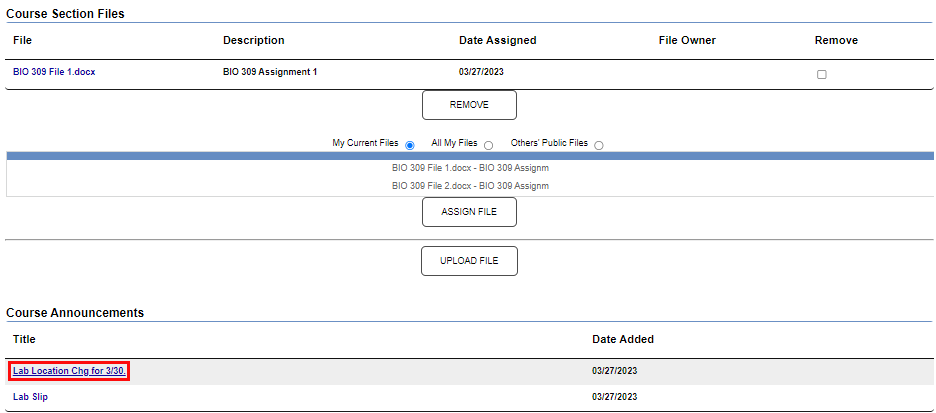Image resolution: width=936 pixels, height=413 pixels.
Task: Open the Lab Slip announcement link
Action: click(30, 397)
